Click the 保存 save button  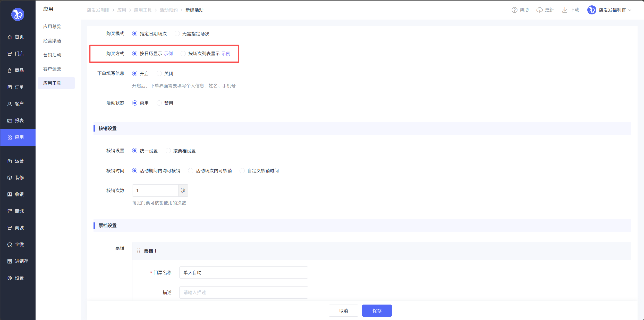(377, 310)
